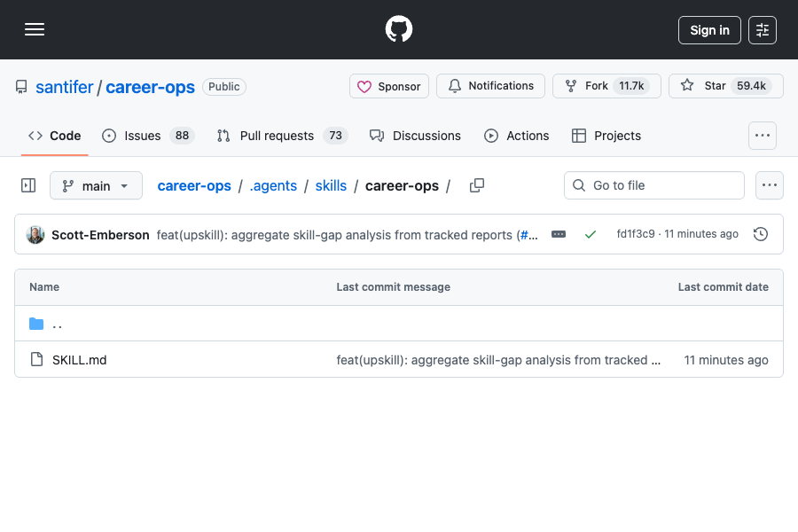
Task: Click Scott-Emberson avatar image
Action: [35, 235]
